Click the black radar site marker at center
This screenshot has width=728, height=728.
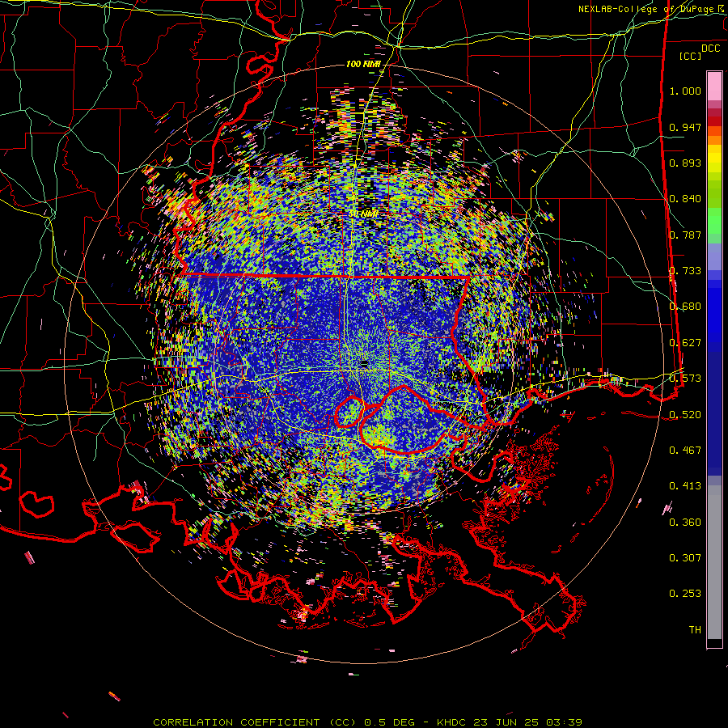364,363
